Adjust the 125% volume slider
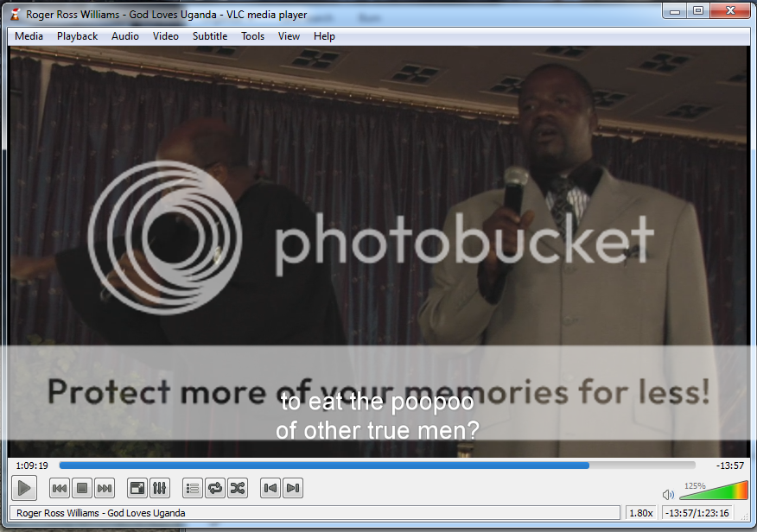 (714, 491)
